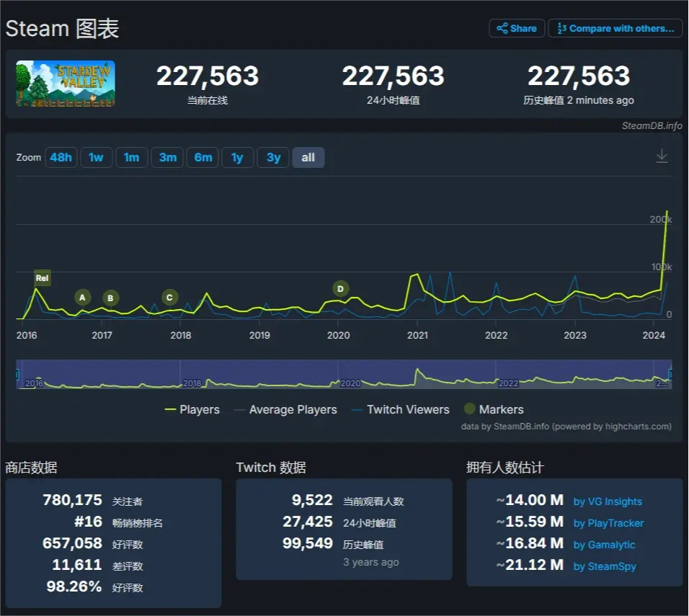The image size is (689, 616).
Task: Set chart zoom to 6m
Action: [x=203, y=157]
